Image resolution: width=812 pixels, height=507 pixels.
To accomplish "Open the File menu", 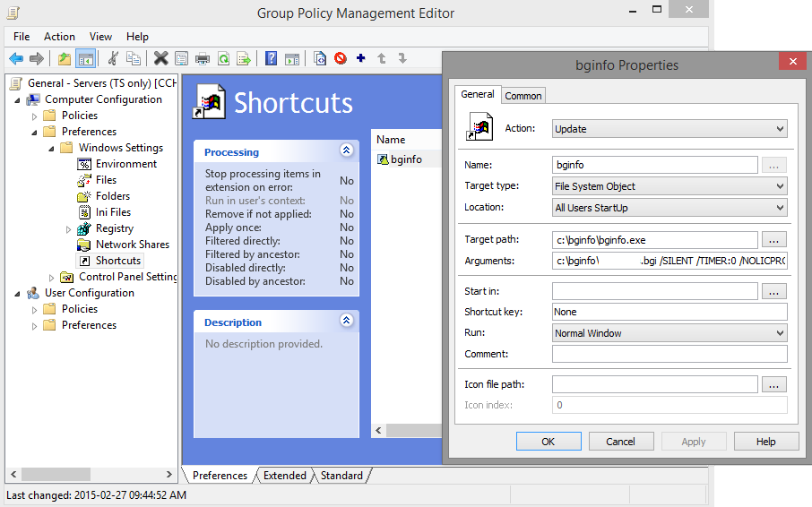I will point(22,37).
